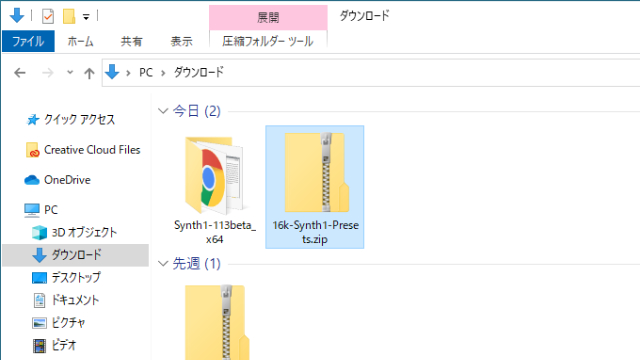Go back with the left arrow button
Viewport: 640px width, 360px height.
coord(20,73)
